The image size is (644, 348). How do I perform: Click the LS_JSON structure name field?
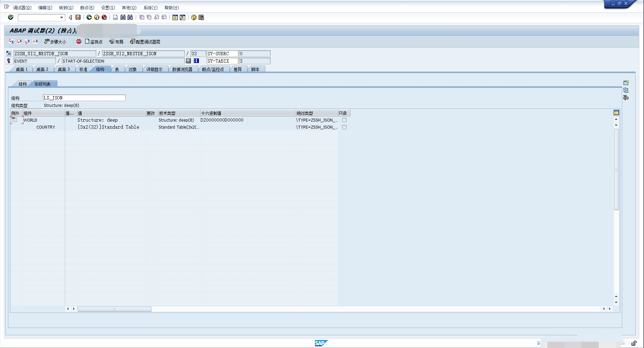tap(84, 98)
